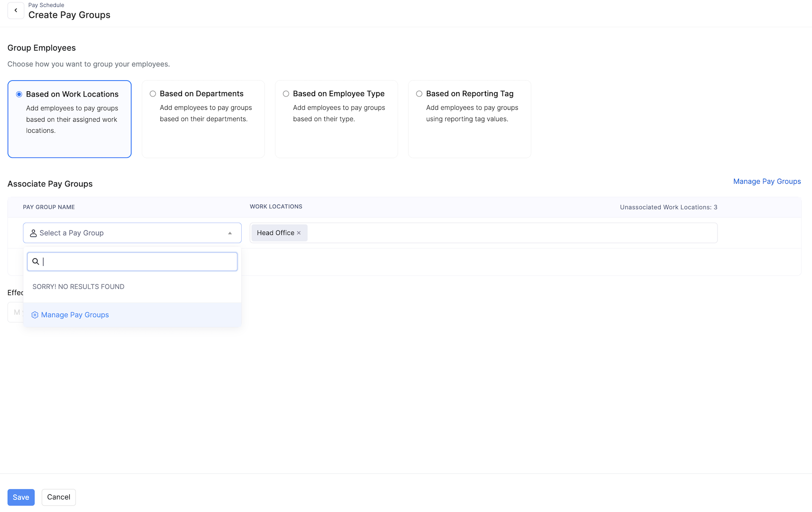This screenshot has width=812, height=512.
Task: Click the person icon in pay group selector
Action: [x=33, y=233]
